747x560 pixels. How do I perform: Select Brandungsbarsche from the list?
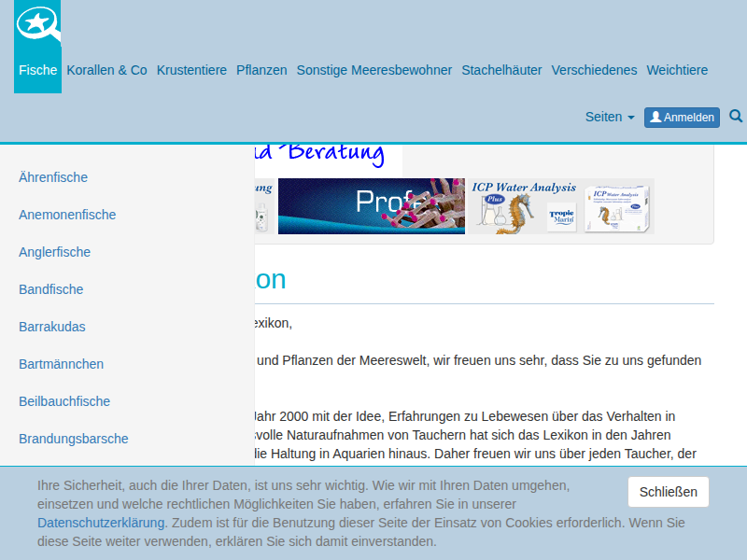(x=74, y=439)
